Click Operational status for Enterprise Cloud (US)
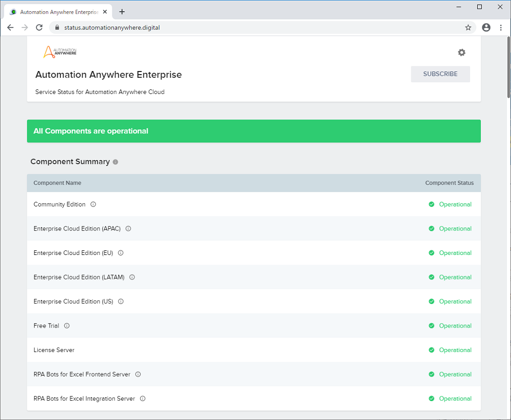511x420 pixels. coord(455,301)
